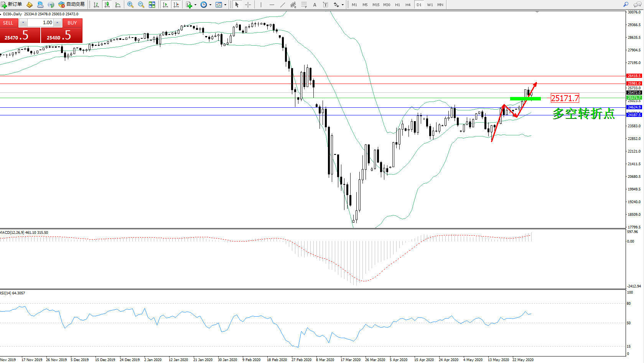Switch chart to line chart style

(x=118, y=5)
